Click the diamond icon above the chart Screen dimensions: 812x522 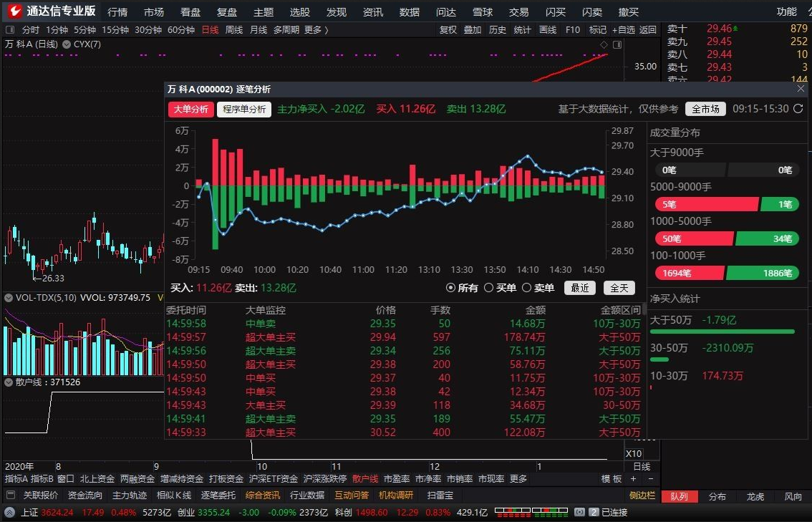click(x=604, y=45)
